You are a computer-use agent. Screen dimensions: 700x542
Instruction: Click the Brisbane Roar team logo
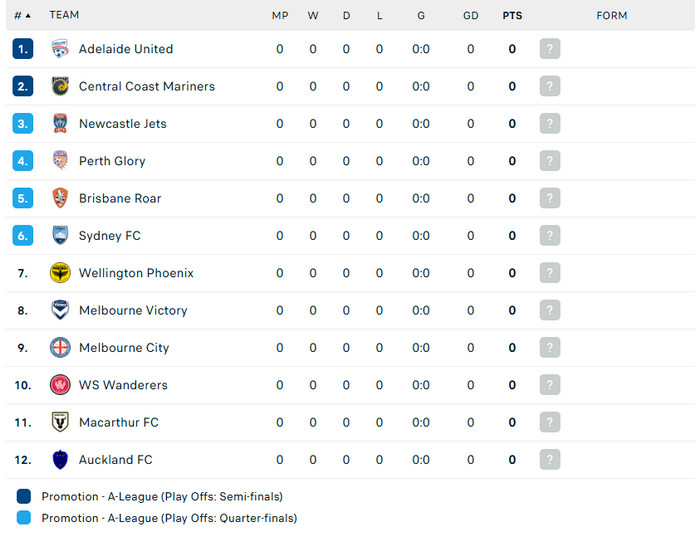(60, 198)
